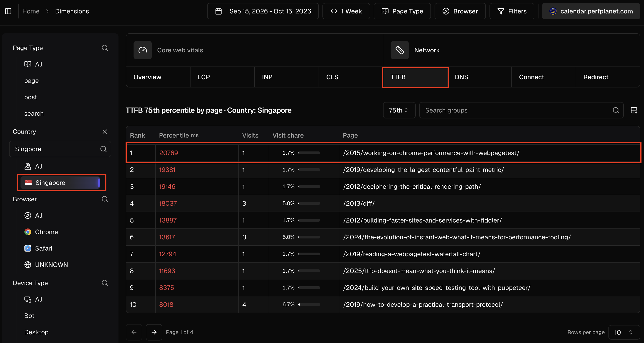Open the Redirect tab

[x=608, y=77]
